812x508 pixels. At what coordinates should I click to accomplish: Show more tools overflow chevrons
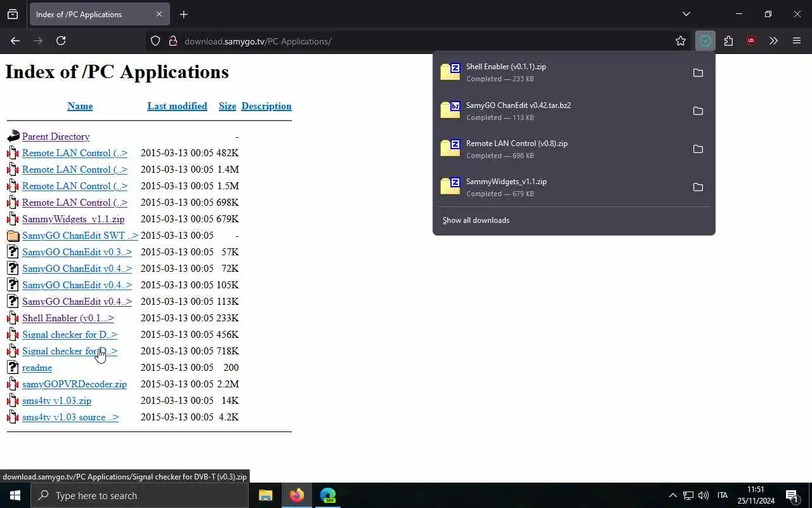(773, 41)
